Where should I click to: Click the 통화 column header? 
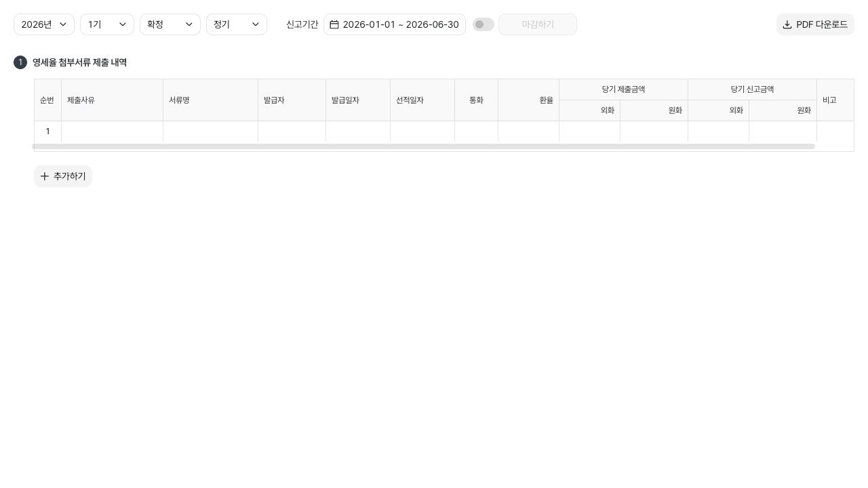coord(477,100)
